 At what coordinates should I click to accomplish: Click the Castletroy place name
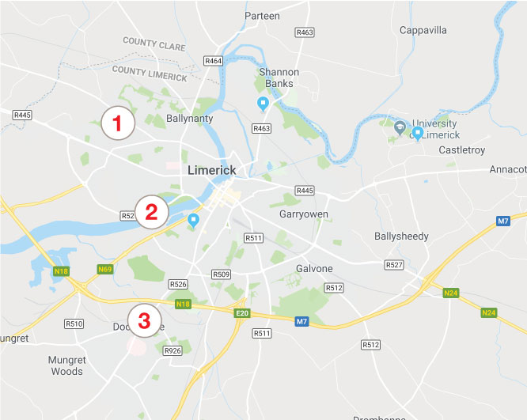click(462, 149)
